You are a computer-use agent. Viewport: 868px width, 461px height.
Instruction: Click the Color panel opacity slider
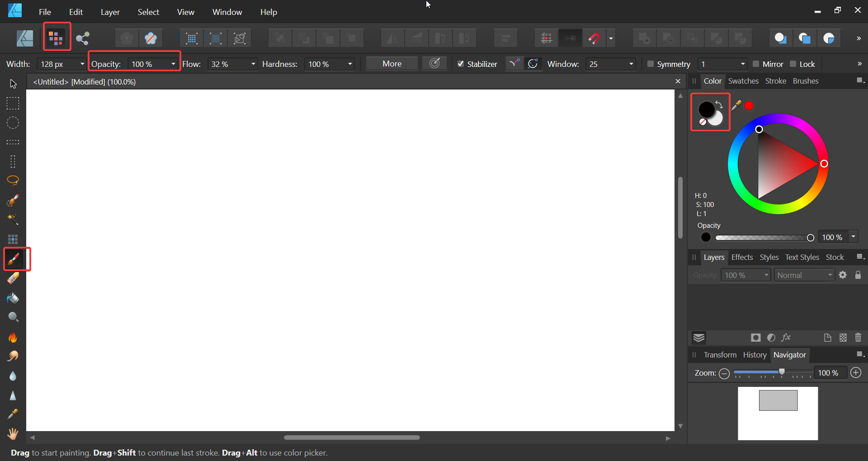(764, 238)
